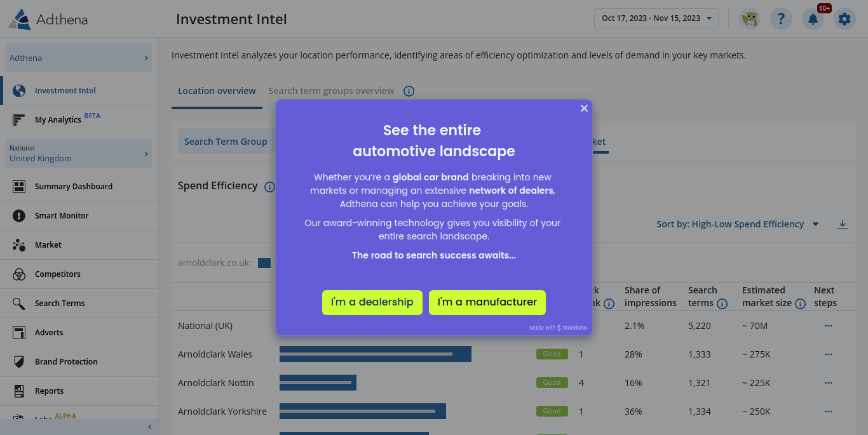Download the spend efficiency data
The height and width of the screenshot is (435, 868).
coord(843,224)
